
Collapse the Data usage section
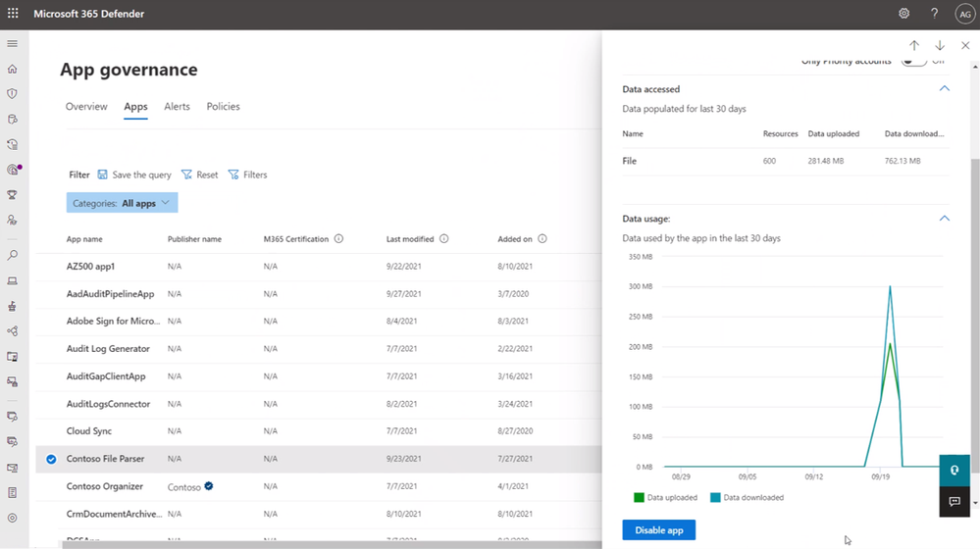click(x=945, y=219)
